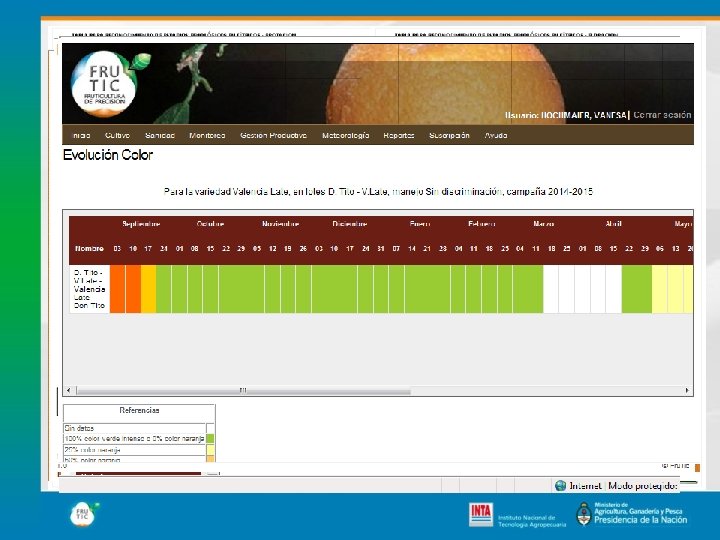The height and width of the screenshot is (540, 720).
Task: Open the Gestión Productiva menu
Action: [274, 135]
